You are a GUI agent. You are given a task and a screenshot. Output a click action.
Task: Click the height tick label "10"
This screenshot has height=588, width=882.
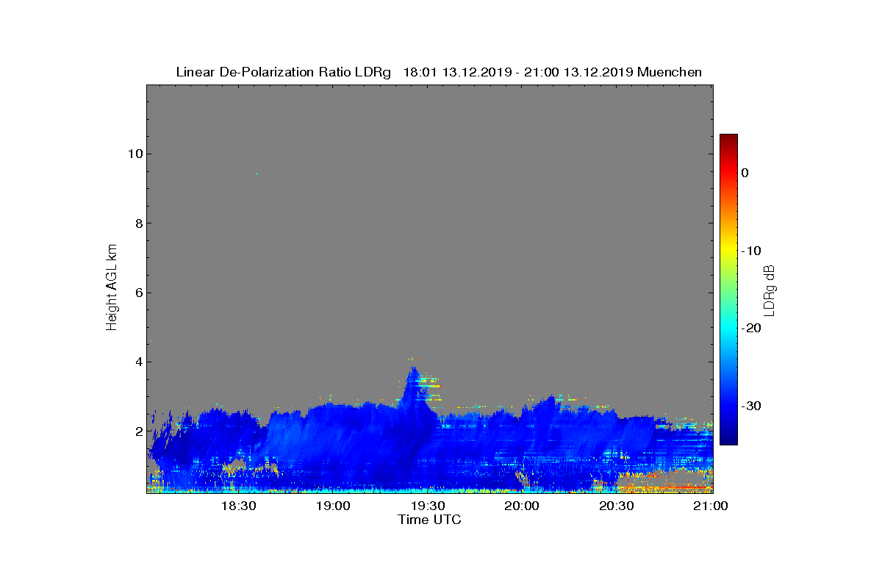(135, 154)
